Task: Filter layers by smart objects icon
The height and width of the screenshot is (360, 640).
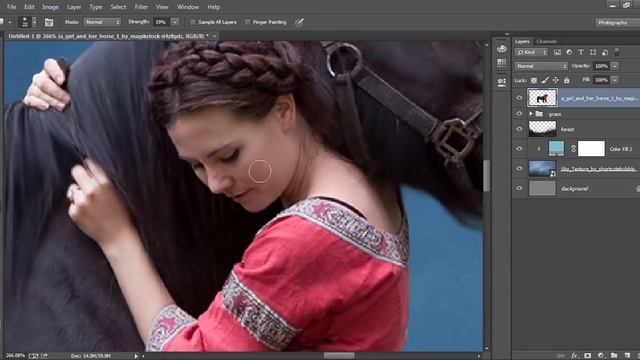Action: point(605,52)
